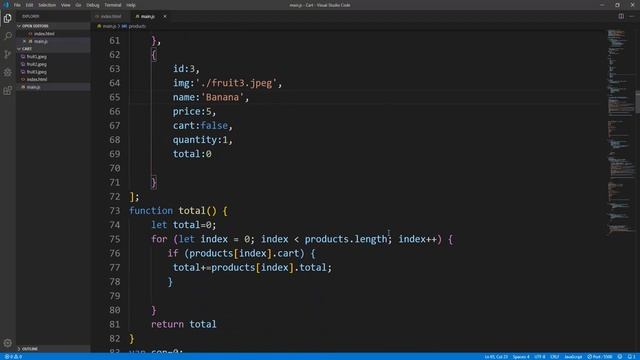Image resolution: width=640 pixels, height=360 pixels.
Task: Click line number 73 in gutter
Action: click(115, 211)
